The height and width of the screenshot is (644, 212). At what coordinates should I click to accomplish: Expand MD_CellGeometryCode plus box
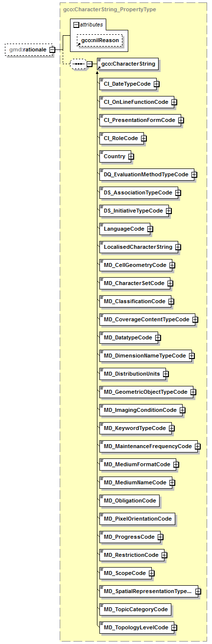(172, 265)
